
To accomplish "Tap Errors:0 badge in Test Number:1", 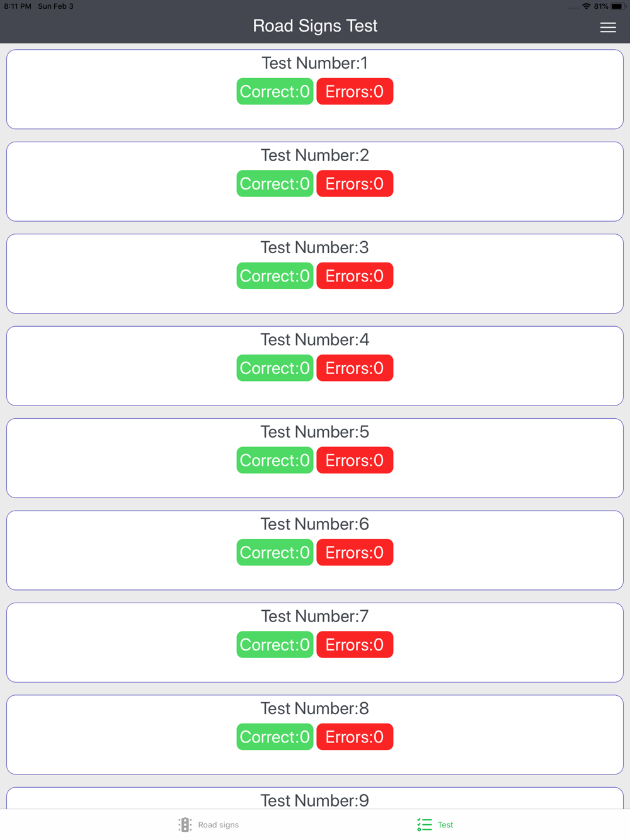I will [355, 91].
